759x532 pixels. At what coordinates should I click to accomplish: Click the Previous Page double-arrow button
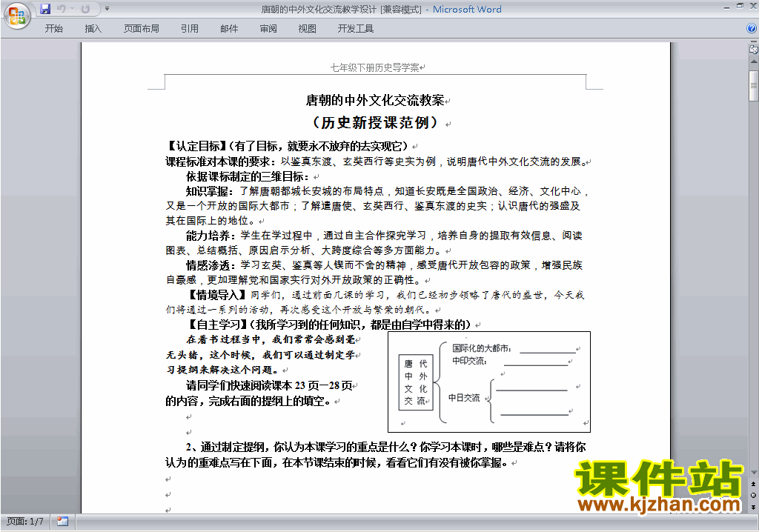click(753, 484)
